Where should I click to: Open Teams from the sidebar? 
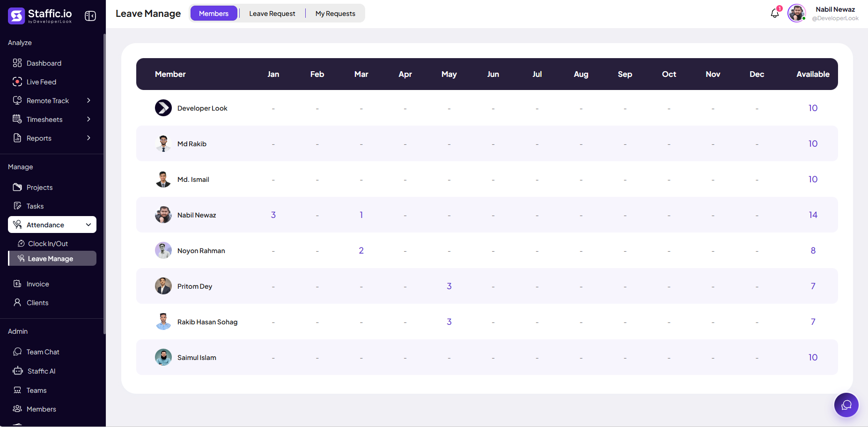pyautogui.click(x=37, y=390)
